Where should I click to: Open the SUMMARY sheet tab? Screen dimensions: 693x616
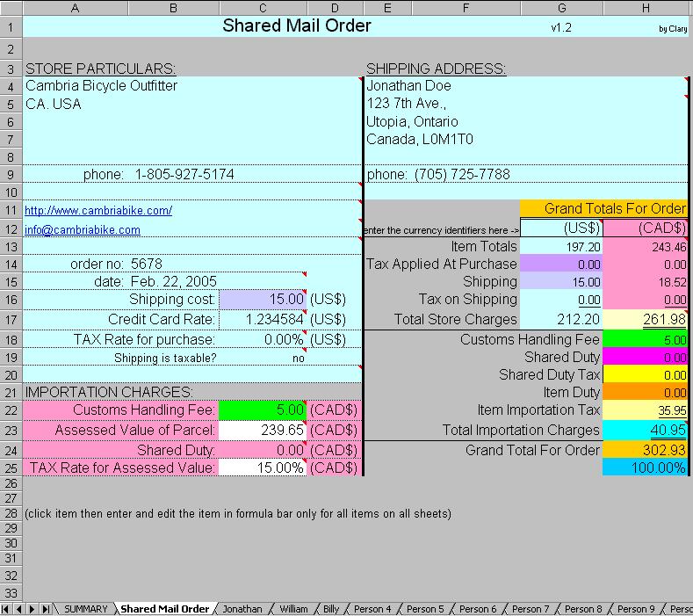tap(85, 609)
